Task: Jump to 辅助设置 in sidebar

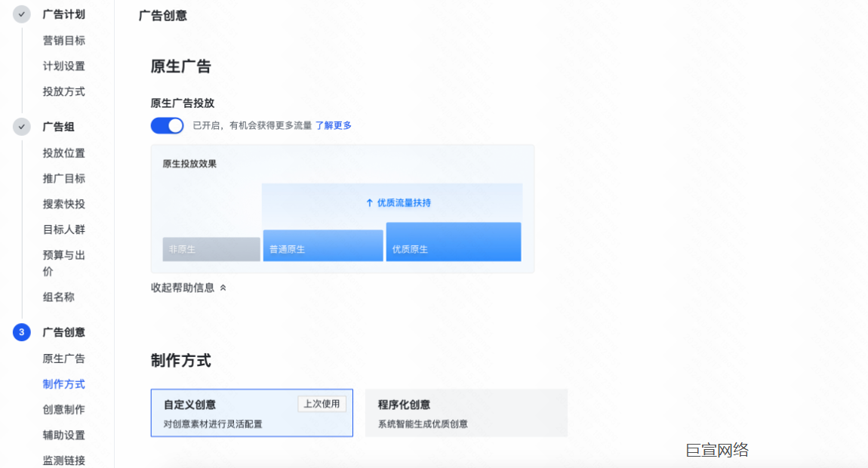Action: click(x=64, y=435)
